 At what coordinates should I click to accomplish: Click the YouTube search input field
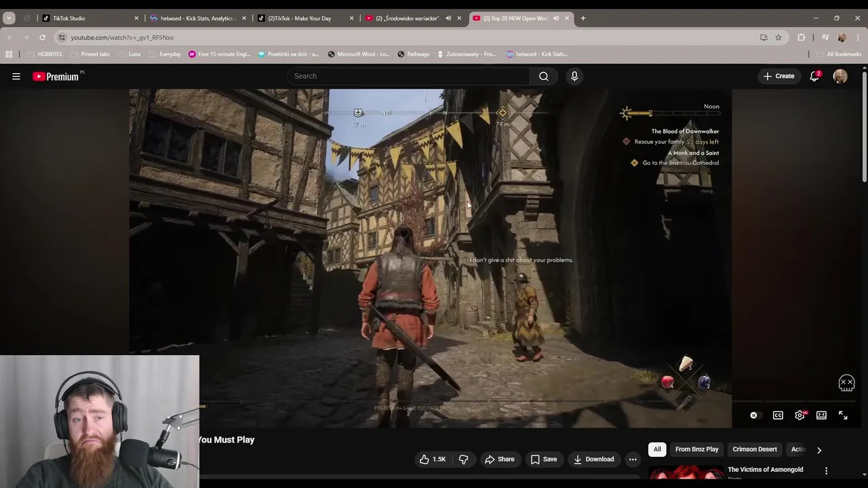[408, 76]
